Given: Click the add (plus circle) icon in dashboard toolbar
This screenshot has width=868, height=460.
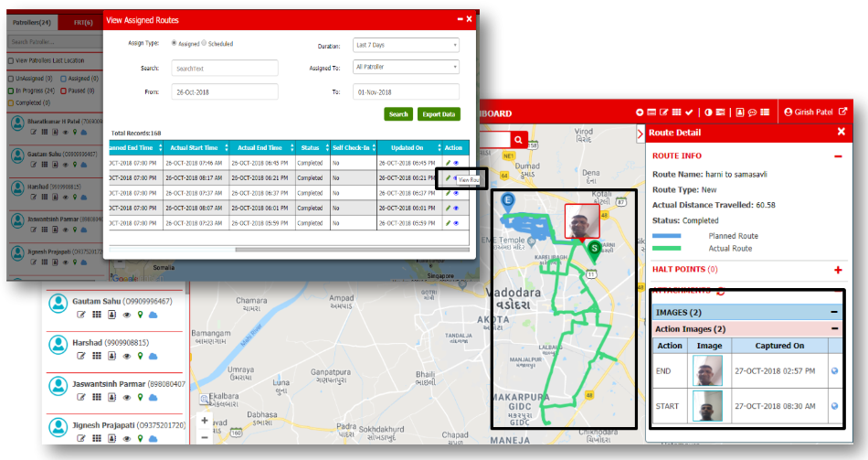Looking at the screenshot, I should click(x=640, y=112).
